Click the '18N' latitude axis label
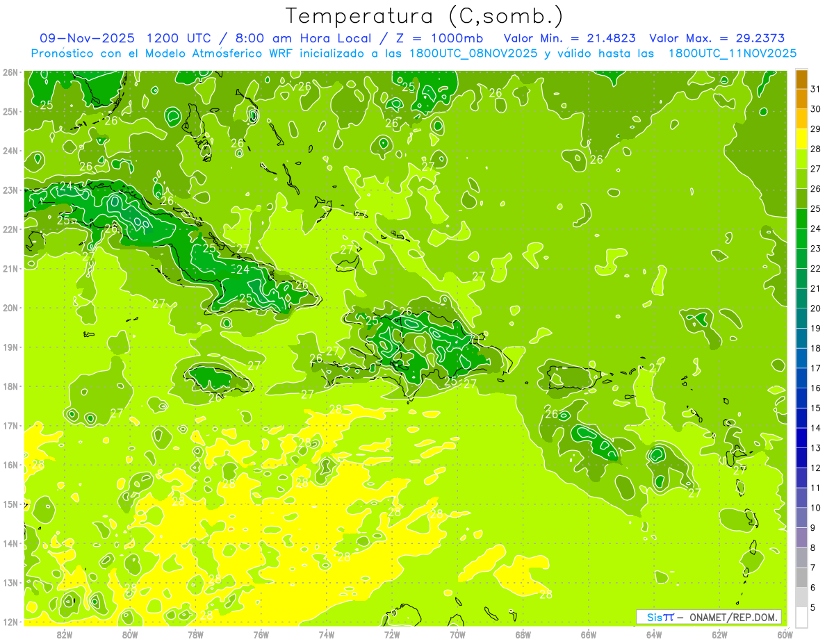The width and height of the screenshot is (834, 644). click(x=10, y=386)
